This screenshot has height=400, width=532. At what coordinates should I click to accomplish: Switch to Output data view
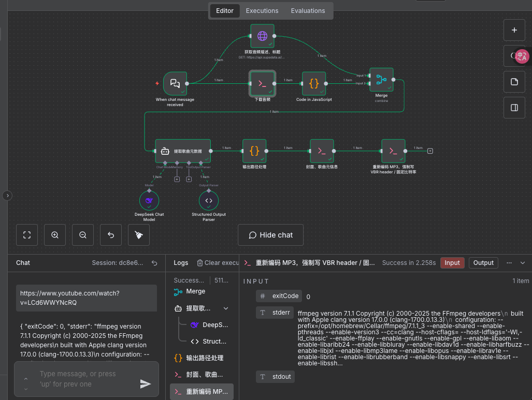[483, 263]
